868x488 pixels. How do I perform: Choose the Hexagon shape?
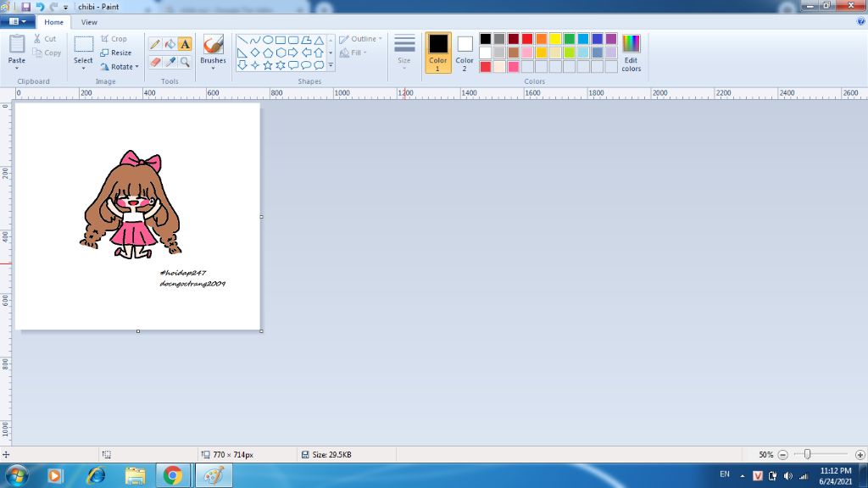tap(280, 53)
